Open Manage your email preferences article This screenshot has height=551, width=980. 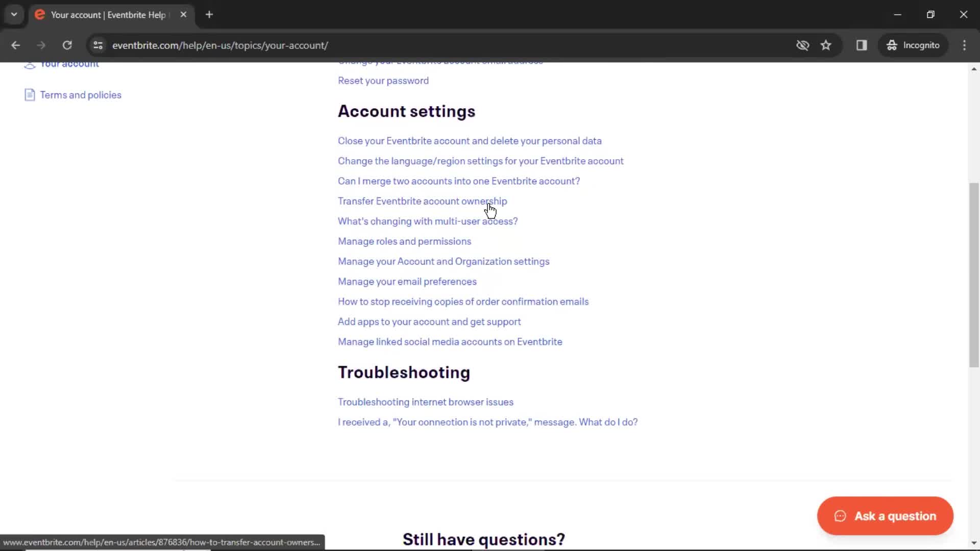(x=407, y=282)
